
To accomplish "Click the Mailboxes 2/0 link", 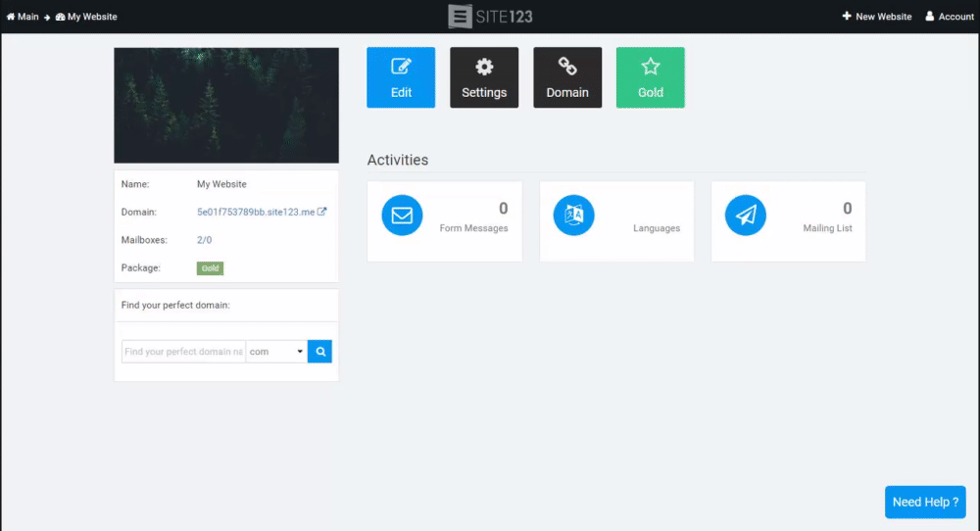I will (x=205, y=240).
